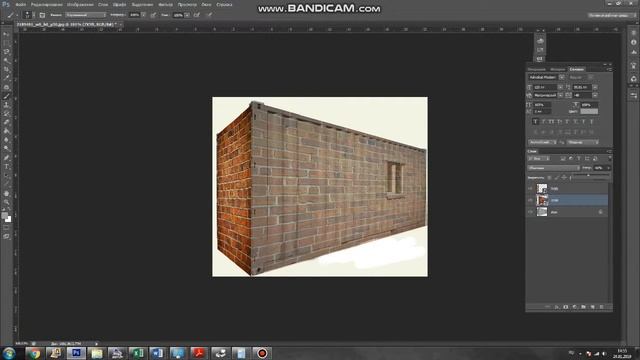Open the Фильтр menu
Screen dimensions: 640x360
coord(165,4)
